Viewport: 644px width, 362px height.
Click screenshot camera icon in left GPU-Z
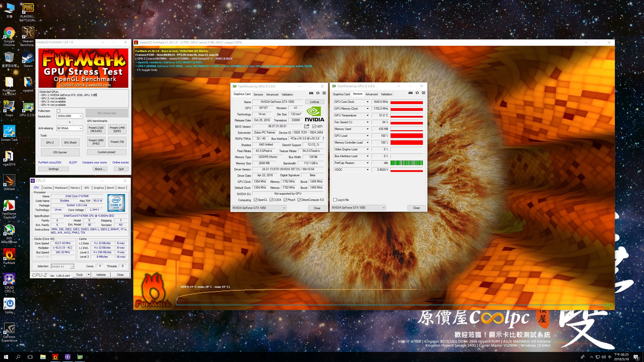311,93
